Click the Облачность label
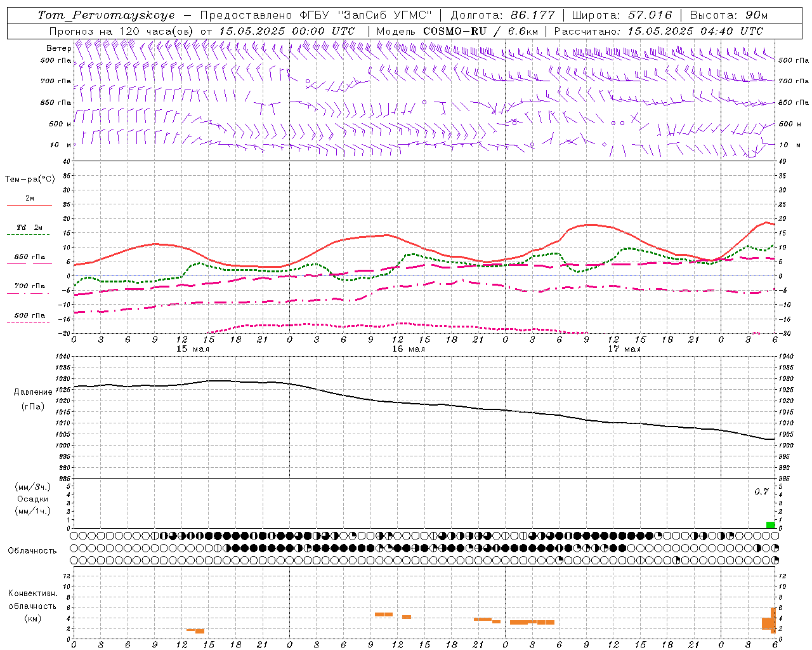The height and width of the screenshot is (650, 812). [32, 551]
